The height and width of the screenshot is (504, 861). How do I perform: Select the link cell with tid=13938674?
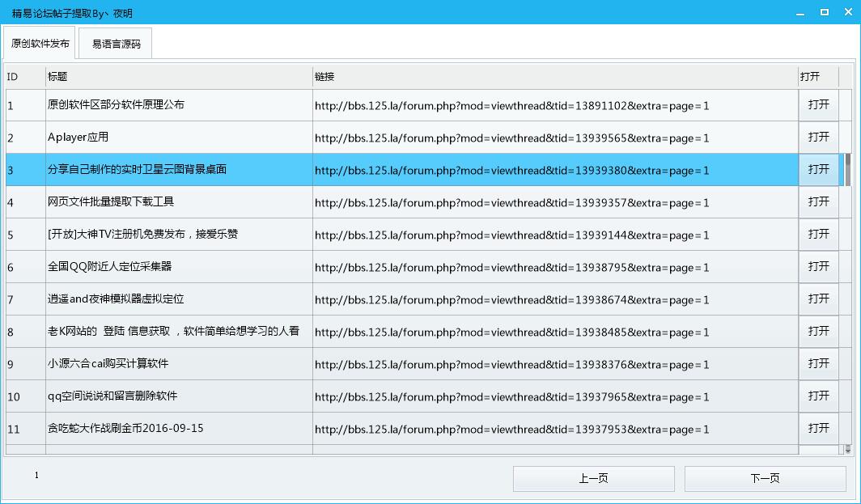point(554,299)
